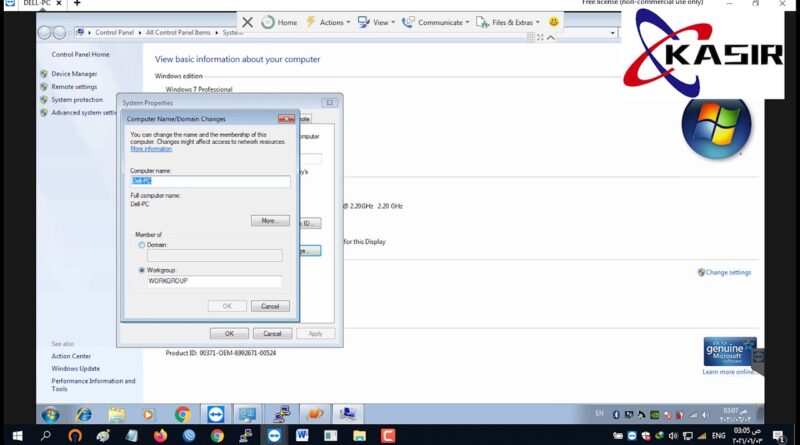Select the Workgroup radio button

[141, 270]
